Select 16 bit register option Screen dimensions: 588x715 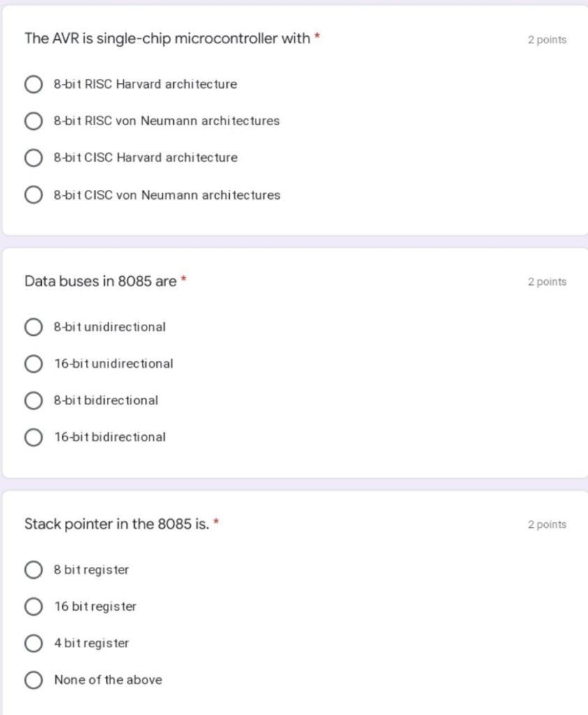pyautogui.click(x=34, y=607)
